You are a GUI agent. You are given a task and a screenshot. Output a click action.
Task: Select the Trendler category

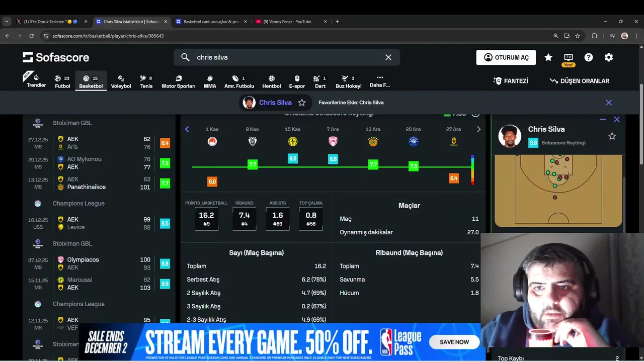click(36, 80)
